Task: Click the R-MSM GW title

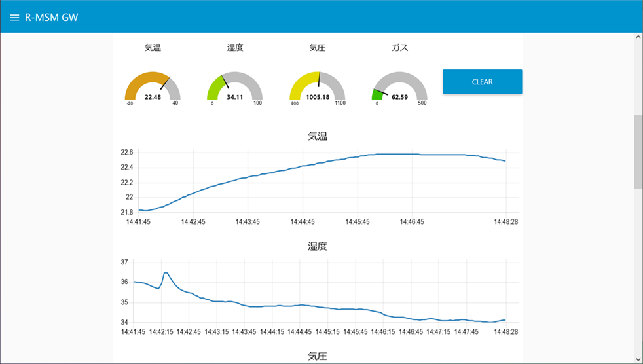Action: [51, 18]
